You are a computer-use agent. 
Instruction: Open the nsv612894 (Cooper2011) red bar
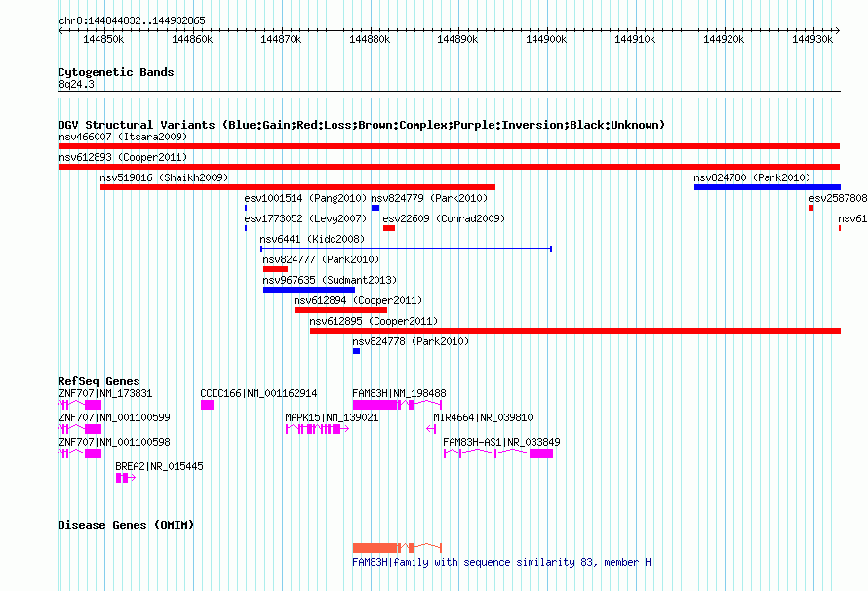[x=340, y=310]
